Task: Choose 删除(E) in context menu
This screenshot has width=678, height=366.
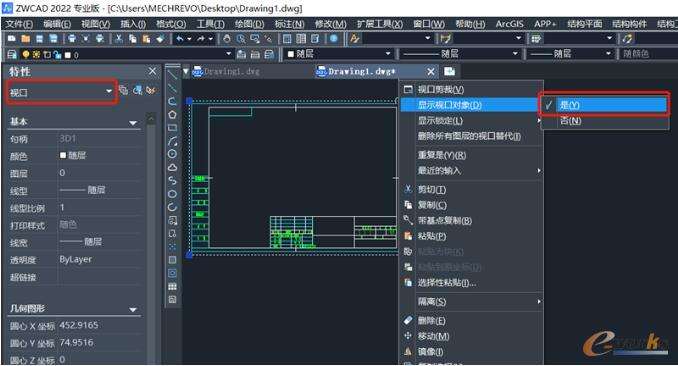Action: [x=472, y=321]
